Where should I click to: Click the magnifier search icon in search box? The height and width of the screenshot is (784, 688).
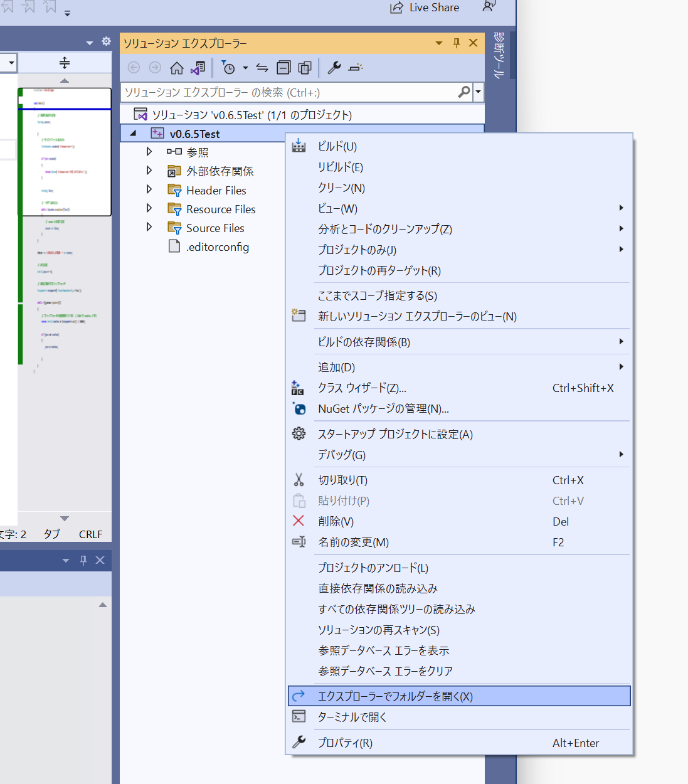(464, 92)
